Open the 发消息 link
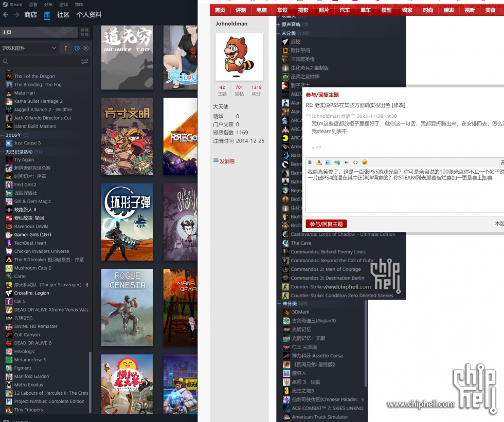Viewport: 504px width, 422px height. tap(227, 161)
